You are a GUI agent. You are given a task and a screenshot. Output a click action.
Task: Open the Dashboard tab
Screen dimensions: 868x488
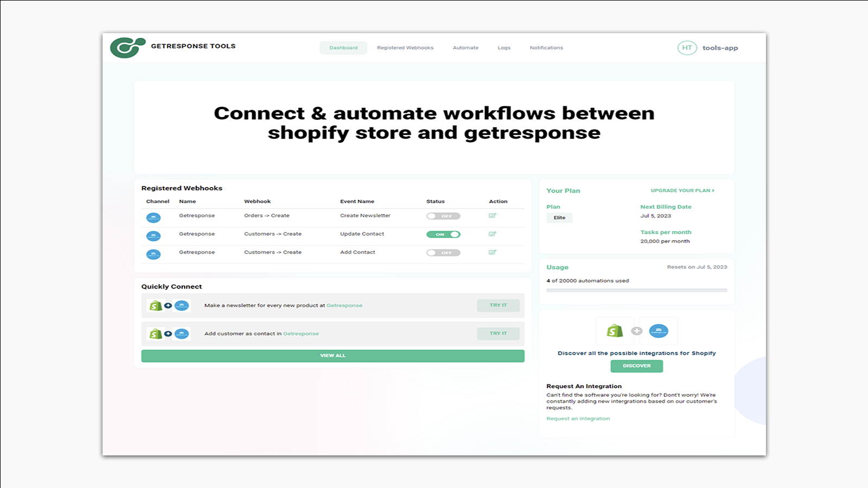click(x=343, y=48)
